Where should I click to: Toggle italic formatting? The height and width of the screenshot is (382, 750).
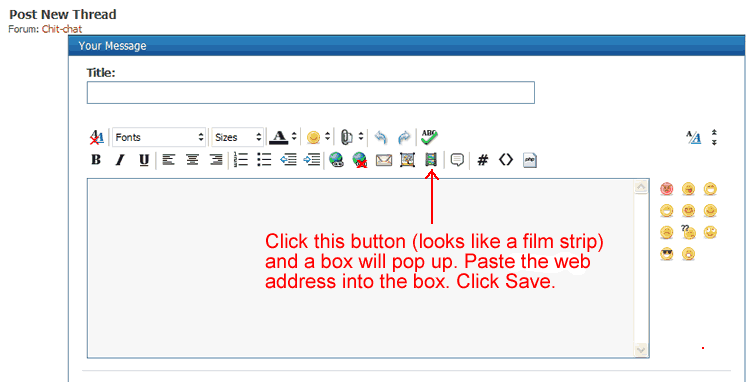120,160
